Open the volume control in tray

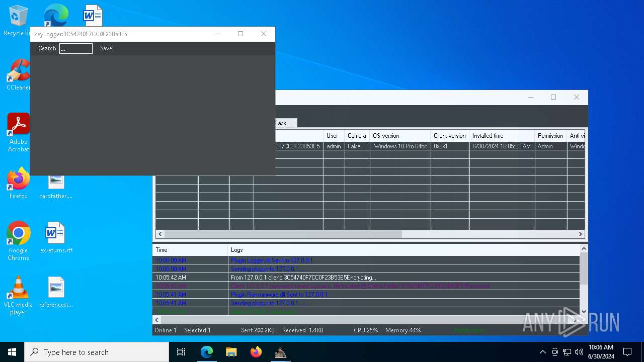pyautogui.click(x=579, y=352)
